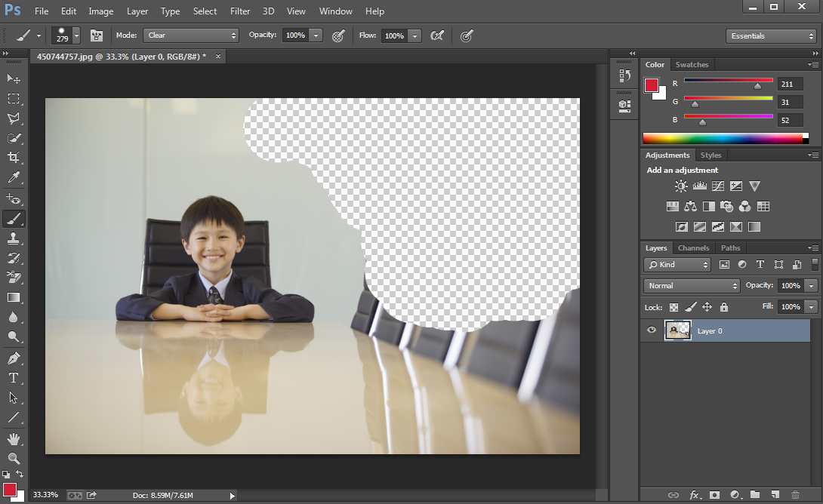Screen dimensions: 823x504
Task: Switch to the Channels tab
Action: click(x=693, y=248)
